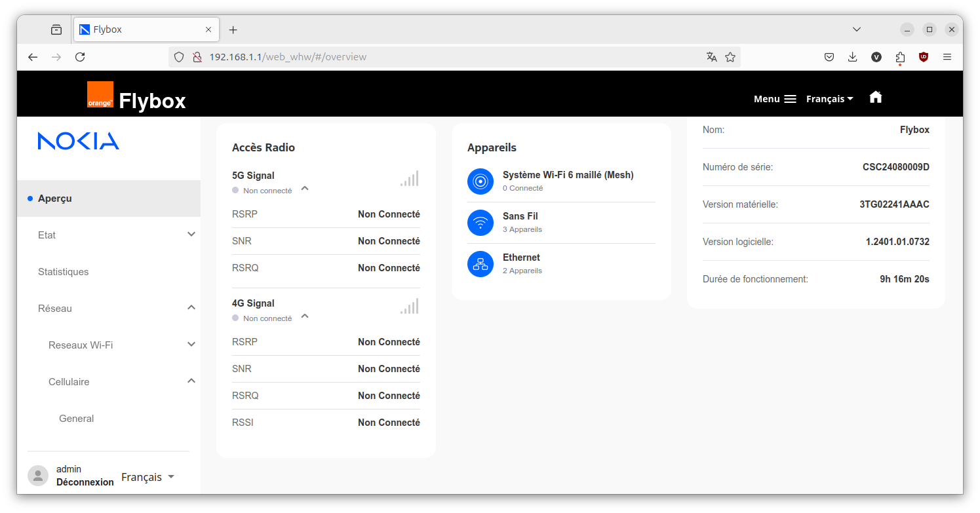Viewport: 980px width, 513px height.
Task: Select Aperçu in the sidebar
Action: (109, 199)
